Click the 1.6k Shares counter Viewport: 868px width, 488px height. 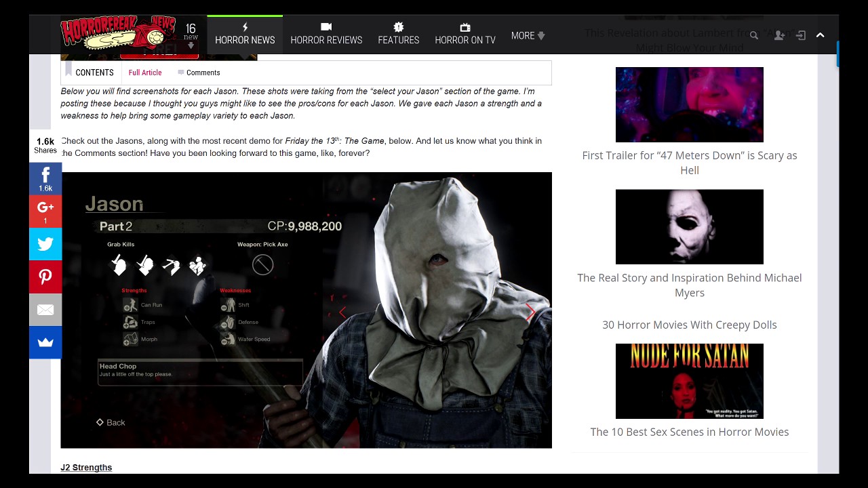(x=45, y=146)
